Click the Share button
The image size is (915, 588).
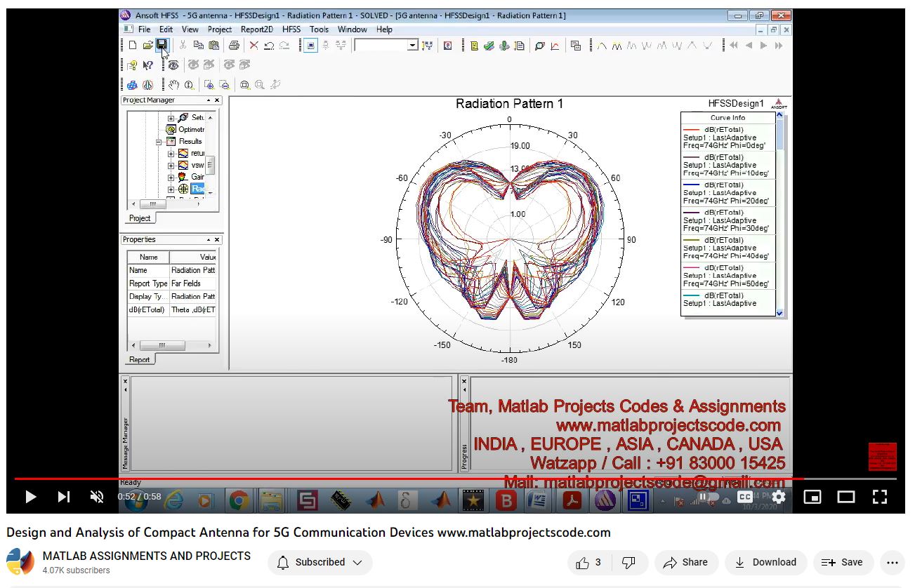point(686,562)
